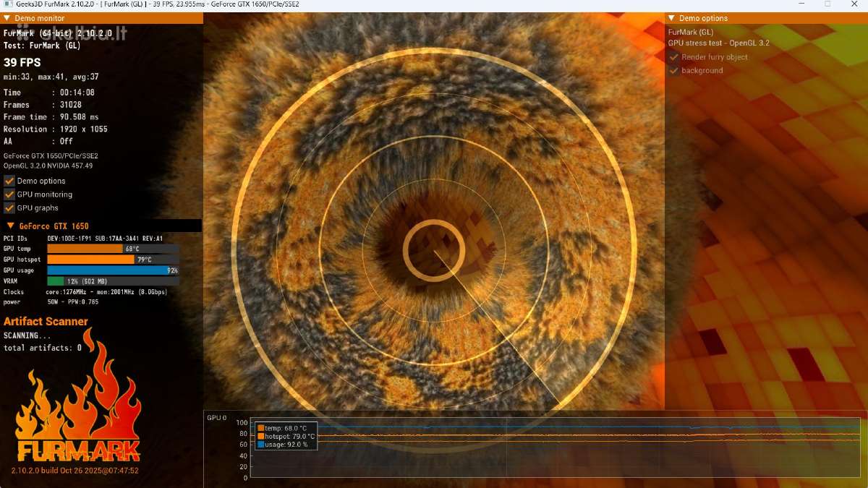Collapse the GeForce GTX 1650 section
This screenshot has width=868, height=488.
(x=10, y=226)
